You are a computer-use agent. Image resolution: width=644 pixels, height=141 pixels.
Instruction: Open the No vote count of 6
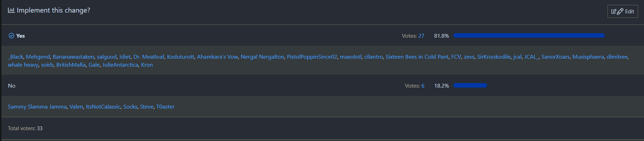tap(423, 86)
